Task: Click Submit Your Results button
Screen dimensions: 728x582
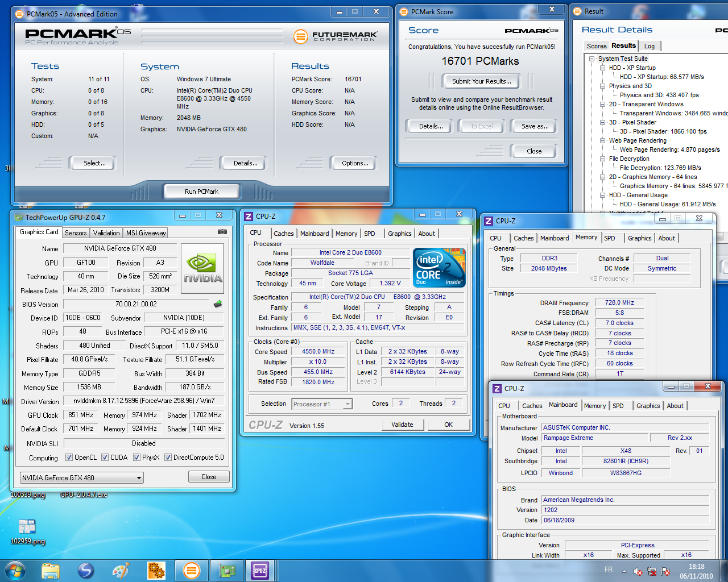Action: 481,81
